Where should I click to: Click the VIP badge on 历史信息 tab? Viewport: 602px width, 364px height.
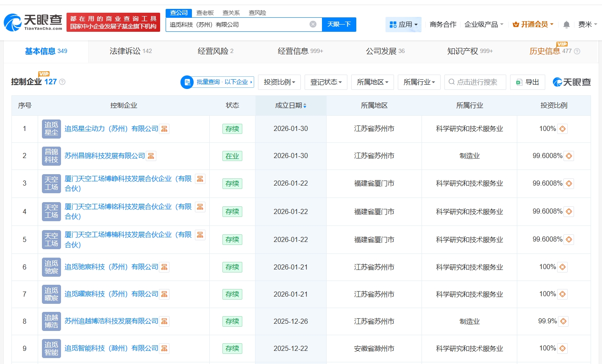pyautogui.click(x=562, y=44)
